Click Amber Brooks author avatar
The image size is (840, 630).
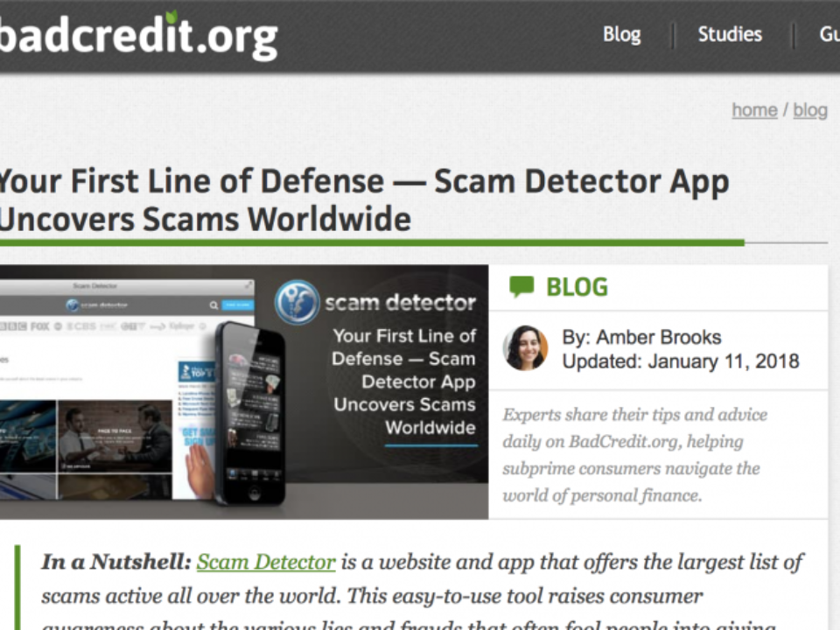tap(525, 348)
